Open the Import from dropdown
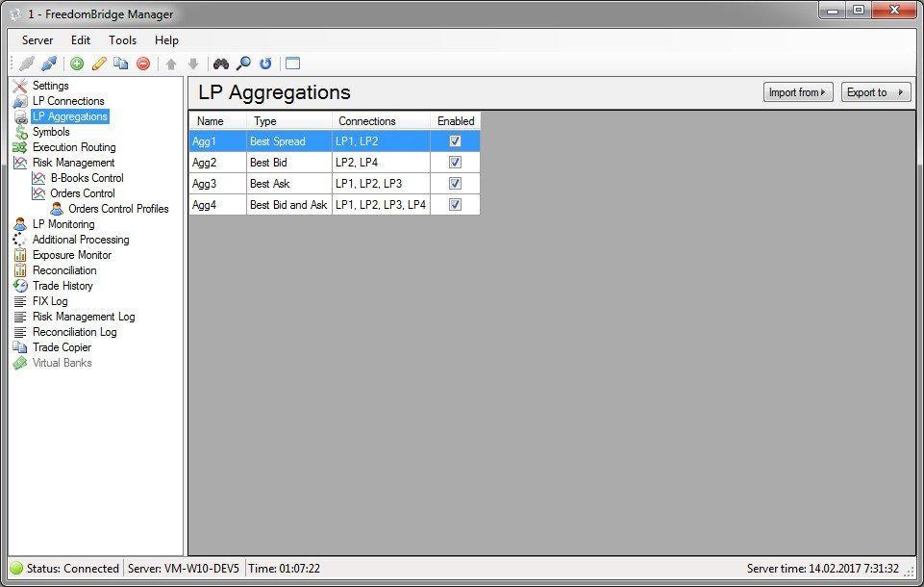924x587 pixels. click(797, 92)
